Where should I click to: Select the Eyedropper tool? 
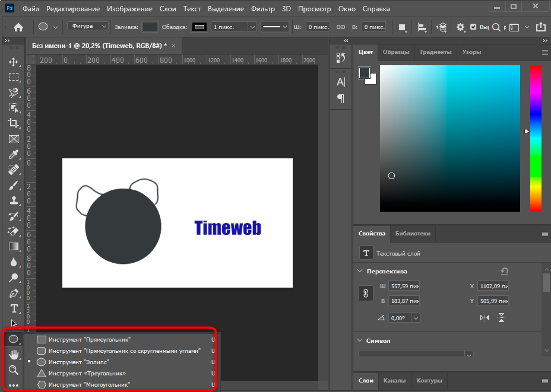coord(13,154)
